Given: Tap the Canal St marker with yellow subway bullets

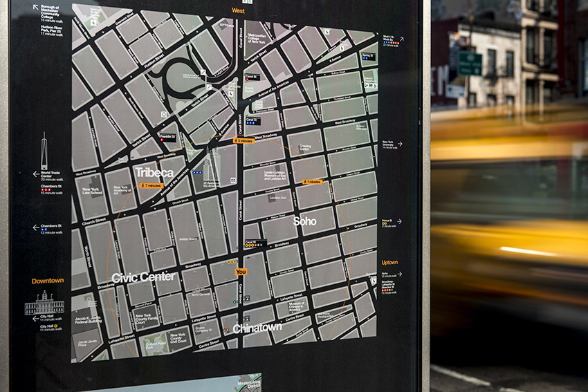Looking at the screenshot, I should [256, 243].
